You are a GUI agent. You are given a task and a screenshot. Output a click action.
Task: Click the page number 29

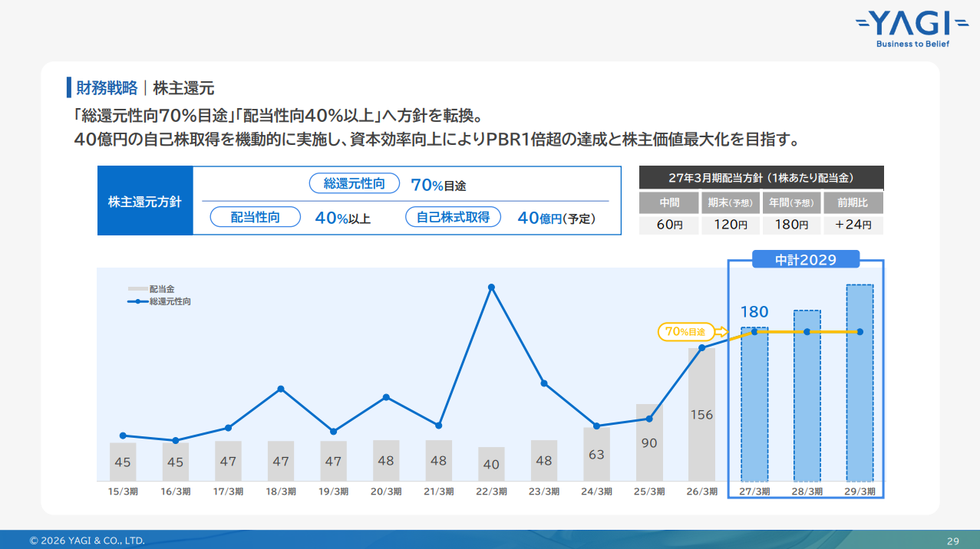pyautogui.click(x=953, y=541)
